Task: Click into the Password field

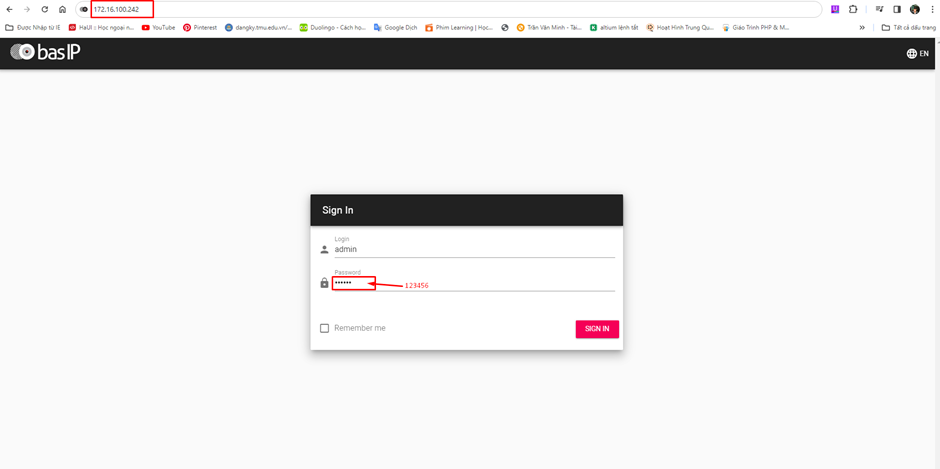Action: (474, 283)
